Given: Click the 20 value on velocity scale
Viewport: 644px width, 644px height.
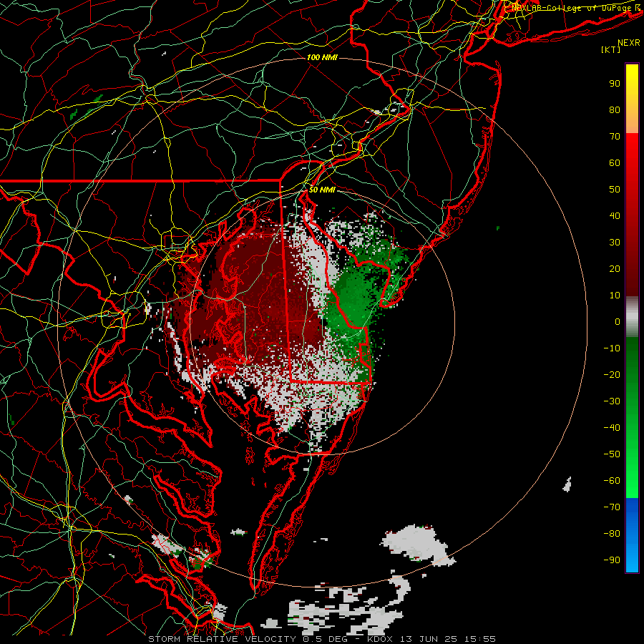Looking at the screenshot, I should coord(615,268).
